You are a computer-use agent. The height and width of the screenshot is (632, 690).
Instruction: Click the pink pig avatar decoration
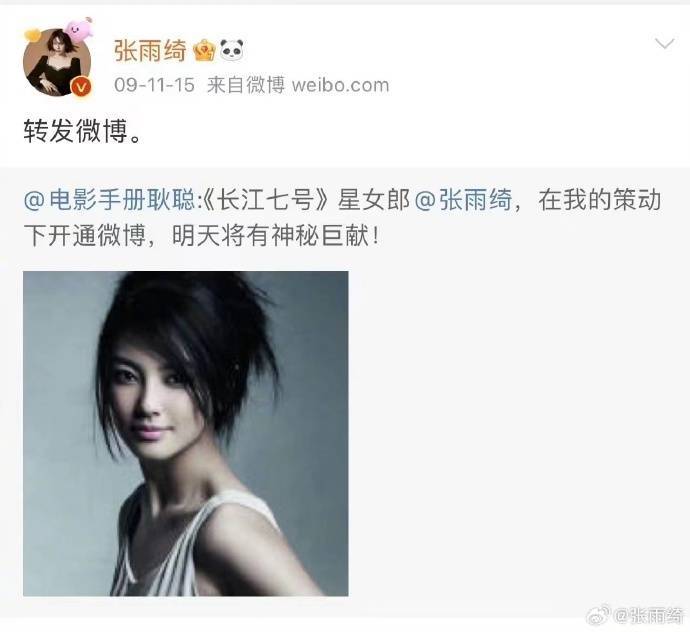click(78, 28)
